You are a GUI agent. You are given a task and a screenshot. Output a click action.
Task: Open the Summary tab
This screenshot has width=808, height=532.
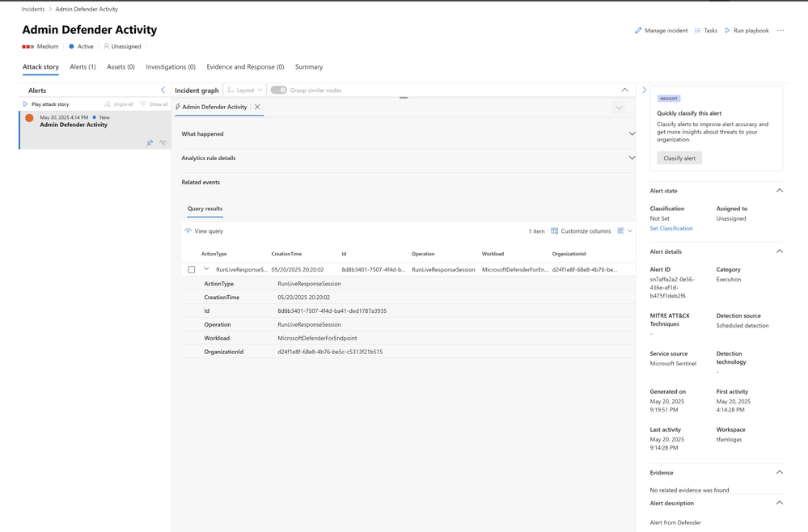(x=309, y=67)
